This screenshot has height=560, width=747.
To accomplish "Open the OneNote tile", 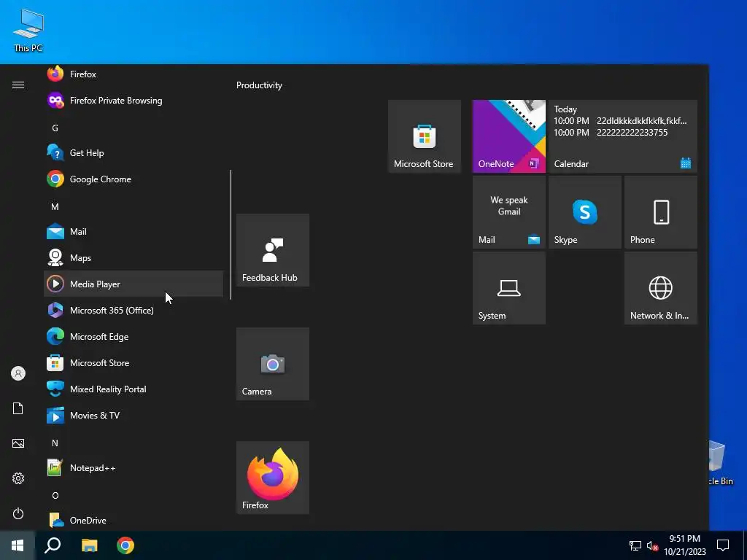I will pos(508,136).
